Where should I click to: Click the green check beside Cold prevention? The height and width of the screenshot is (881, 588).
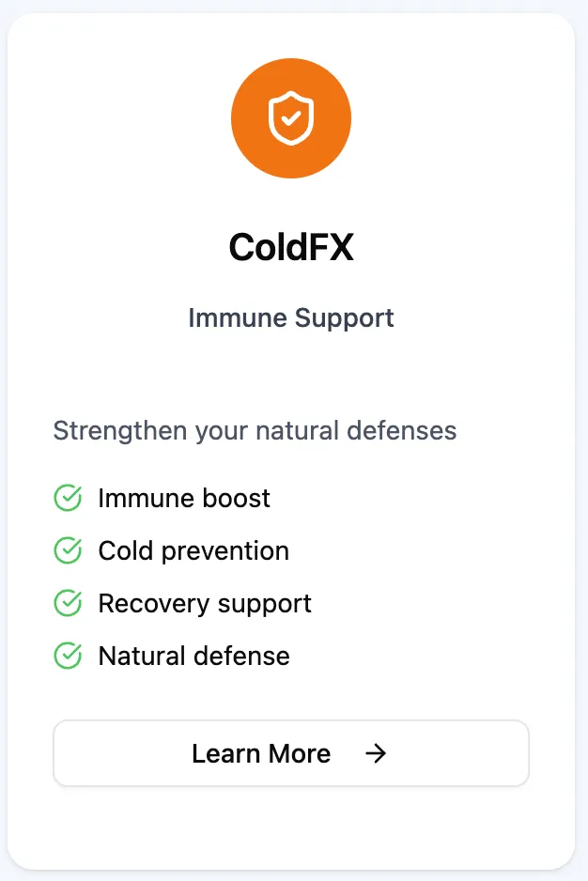click(x=68, y=550)
